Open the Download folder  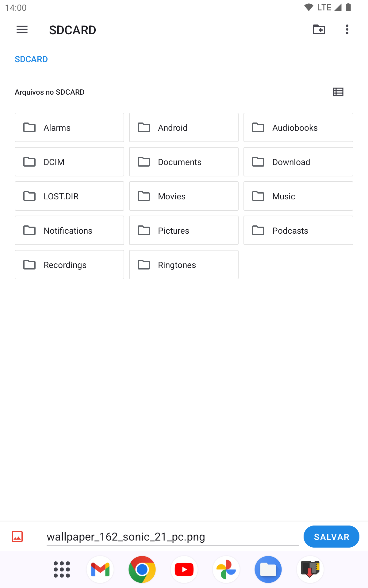[x=298, y=162]
